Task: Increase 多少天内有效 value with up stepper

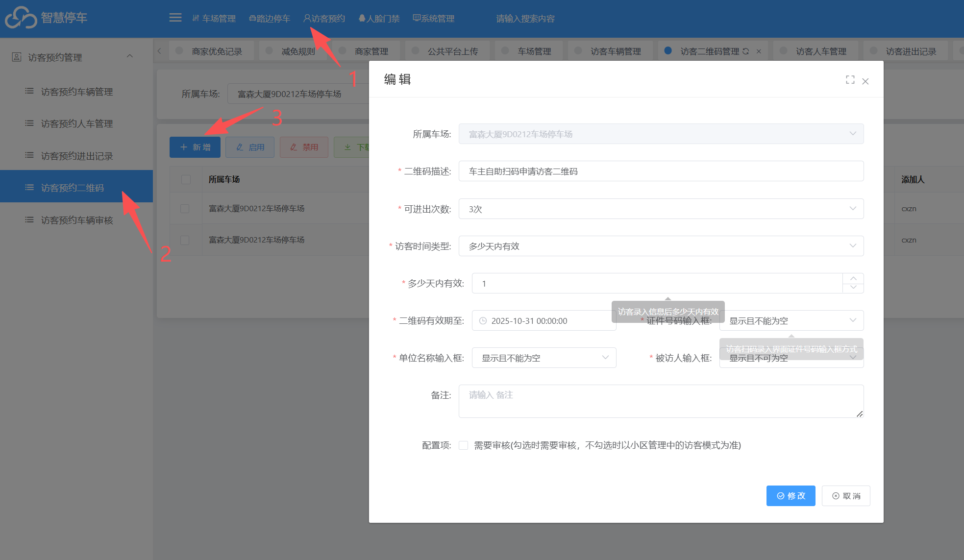Action: click(x=853, y=278)
